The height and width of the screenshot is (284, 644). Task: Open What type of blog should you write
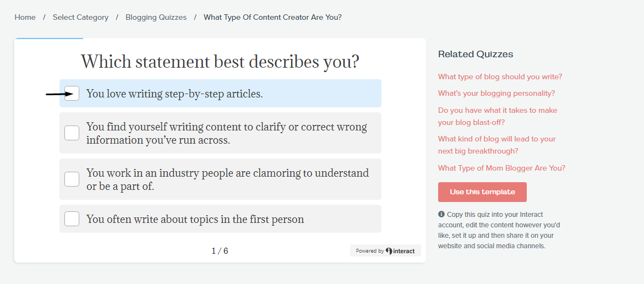point(500,77)
